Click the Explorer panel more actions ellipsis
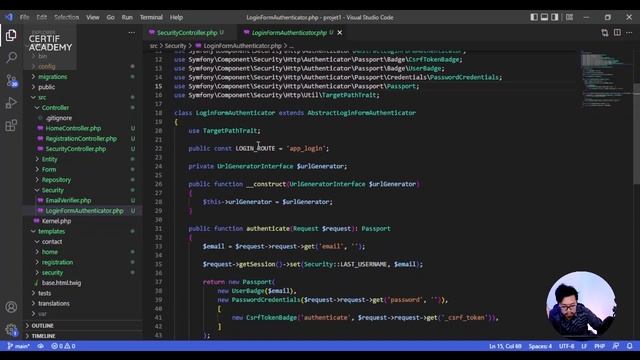 (131, 33)
